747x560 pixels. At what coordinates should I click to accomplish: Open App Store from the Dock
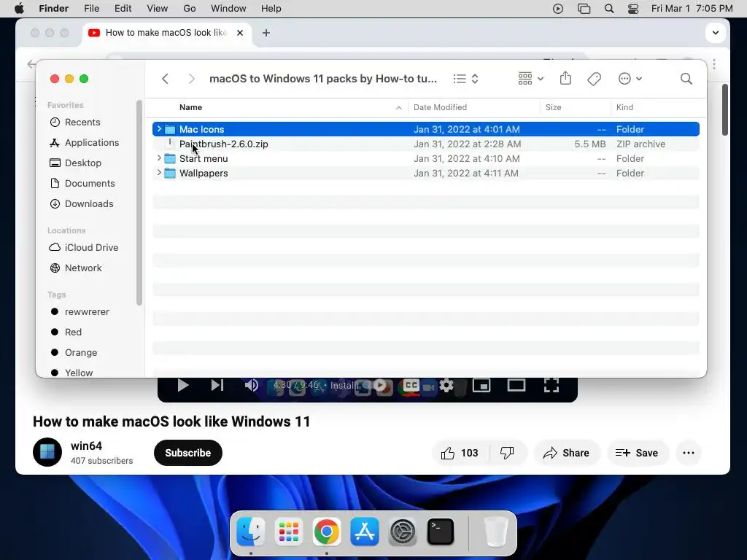point(365,532)
